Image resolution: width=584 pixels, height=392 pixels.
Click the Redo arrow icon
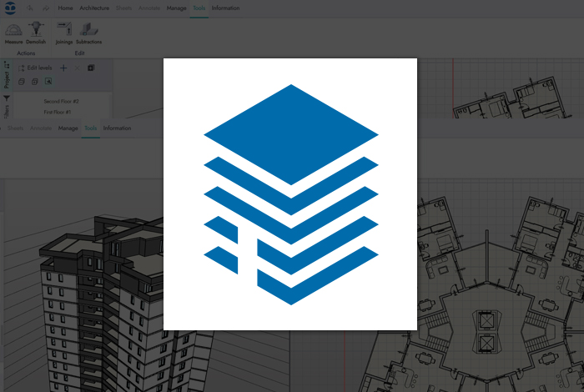tap(45, 8)
